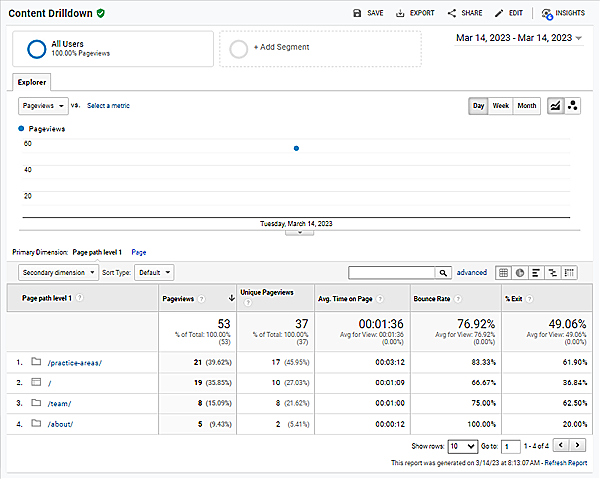The width and height of the screenshot is (600, 479).
Task: Switch to performance bar view icon
Action: click(x=536, y=273)
